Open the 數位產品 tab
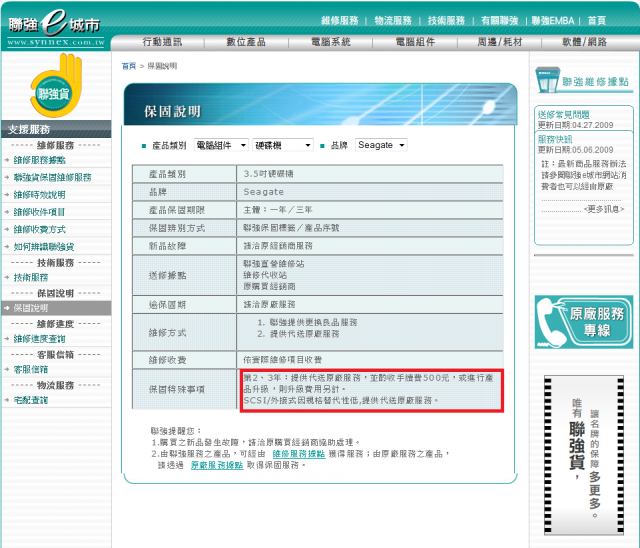Screen dimensions: 640x548 click(246, 42)
